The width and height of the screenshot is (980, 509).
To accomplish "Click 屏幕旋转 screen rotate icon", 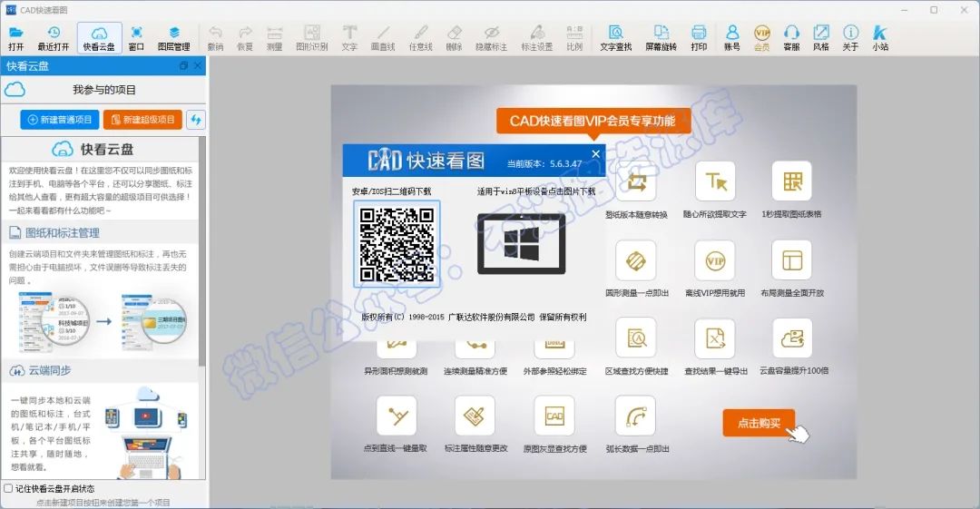I will (x=661, y=38).
